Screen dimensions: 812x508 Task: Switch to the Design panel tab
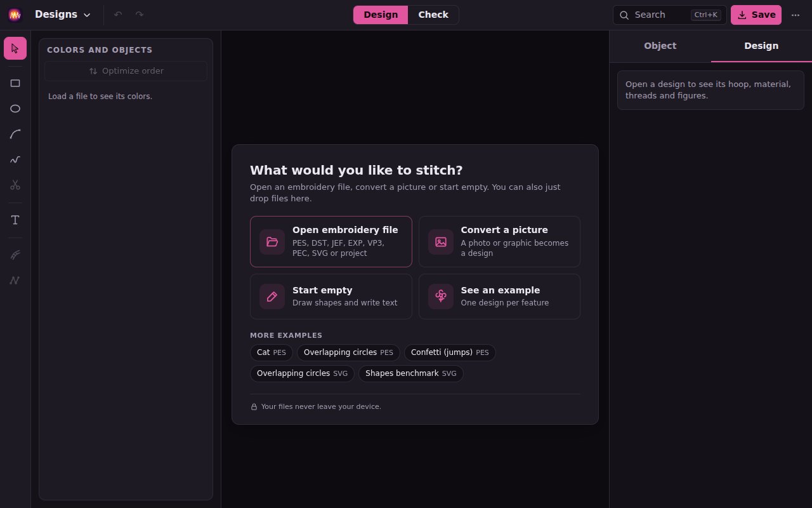(x=761, y=46)
